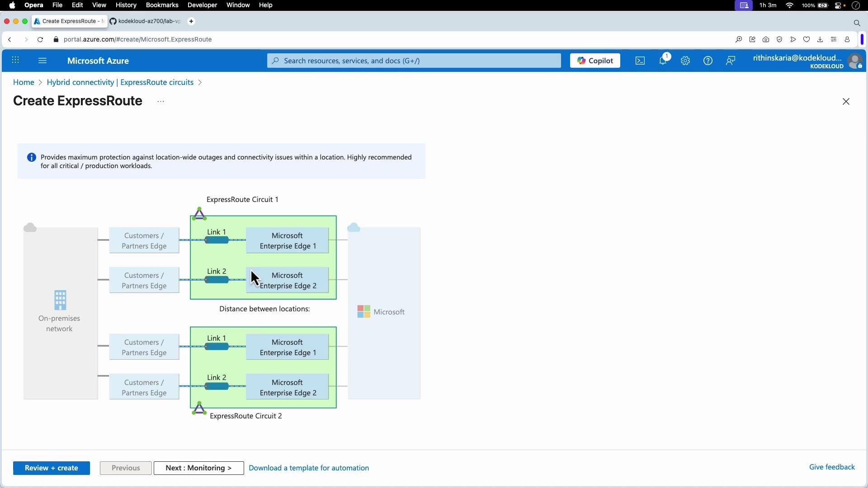This screenshot has width=868, height=488.
Task: Click the Opera zoom magnifier-plus icon
Action: pos(739,40)
